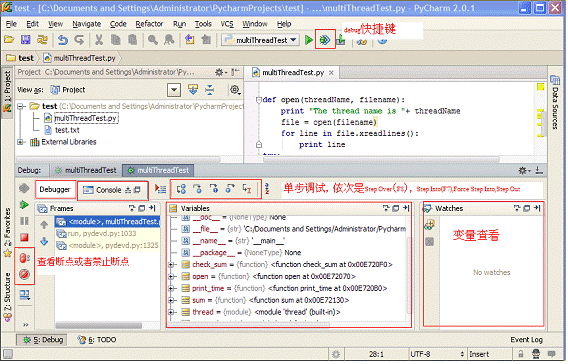Open the Data Sources side panel button
The image size is (568, 364).
click(555, 102)
